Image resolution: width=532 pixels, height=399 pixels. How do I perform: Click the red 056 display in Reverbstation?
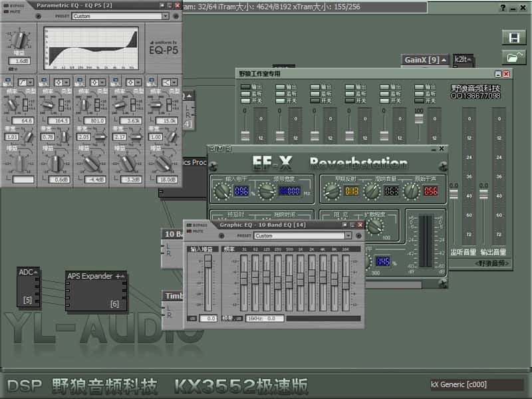pos(431,191)
